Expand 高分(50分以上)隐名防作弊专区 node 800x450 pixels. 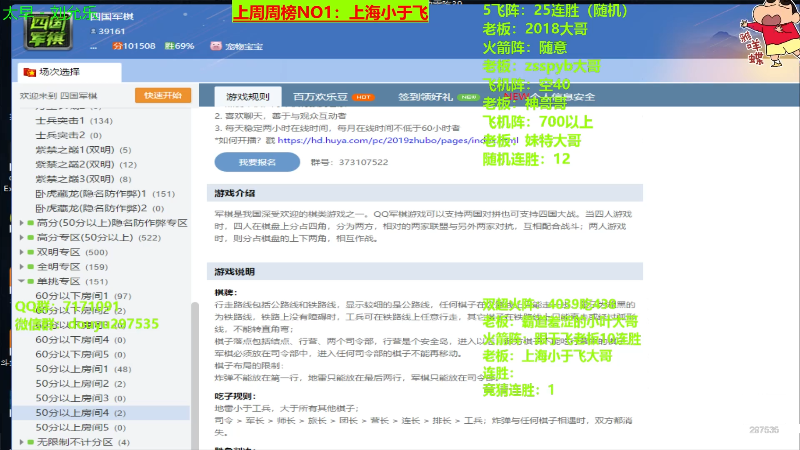(21, 223)
